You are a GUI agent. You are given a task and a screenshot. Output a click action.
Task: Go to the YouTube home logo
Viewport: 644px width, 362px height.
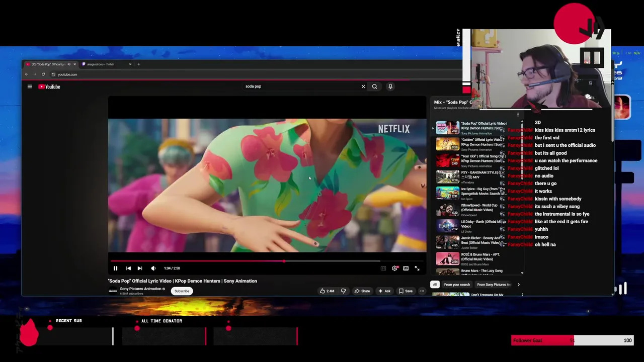coord(49,86)
